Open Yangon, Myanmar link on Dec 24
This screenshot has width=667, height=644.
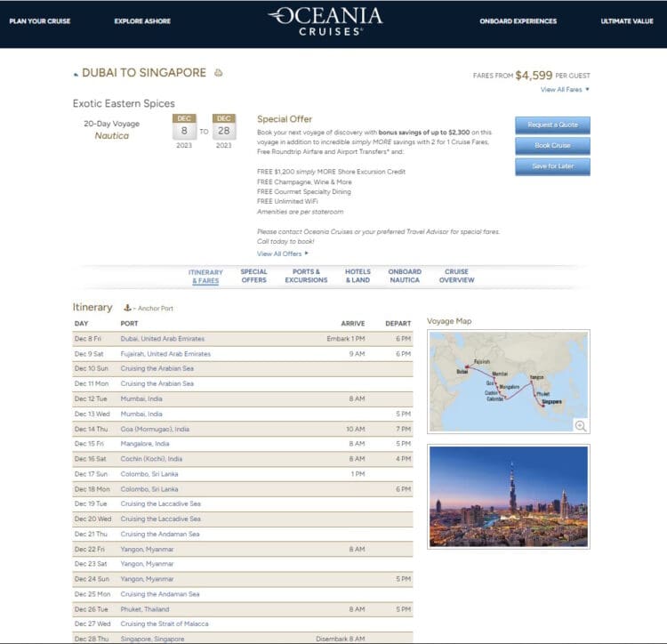coord(147,579)
